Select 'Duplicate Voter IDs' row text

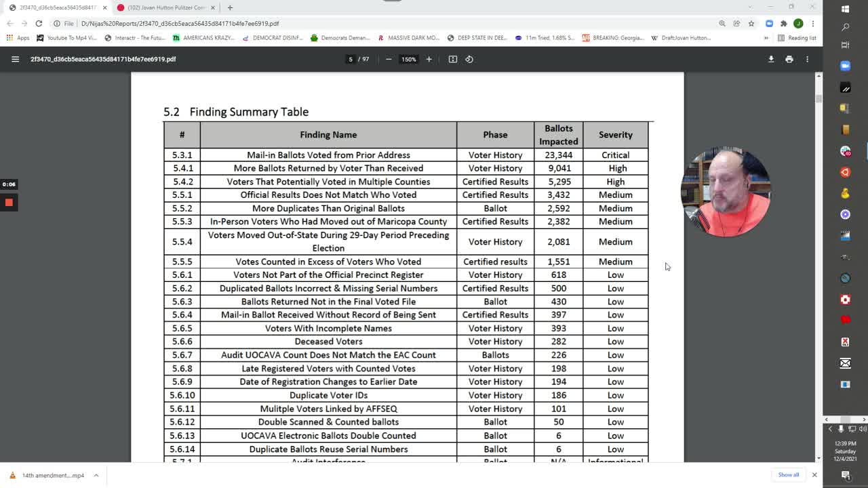(x=328, y=395)
